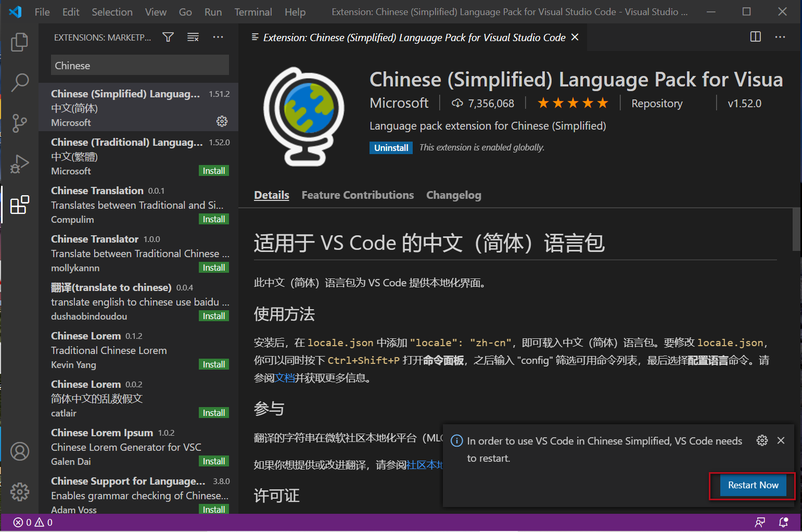Open the Terminal menu

[x=253, y=12]
